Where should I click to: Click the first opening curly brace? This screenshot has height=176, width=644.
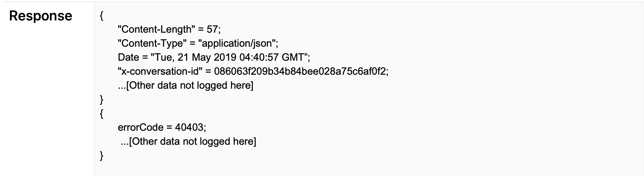[x=102, y=16]
